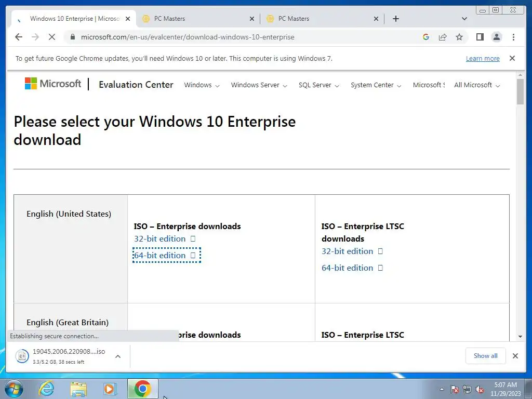This screenshot has width=532, height=399.
Task: Click the Learn more link
Action: click(x=483, y=58)
